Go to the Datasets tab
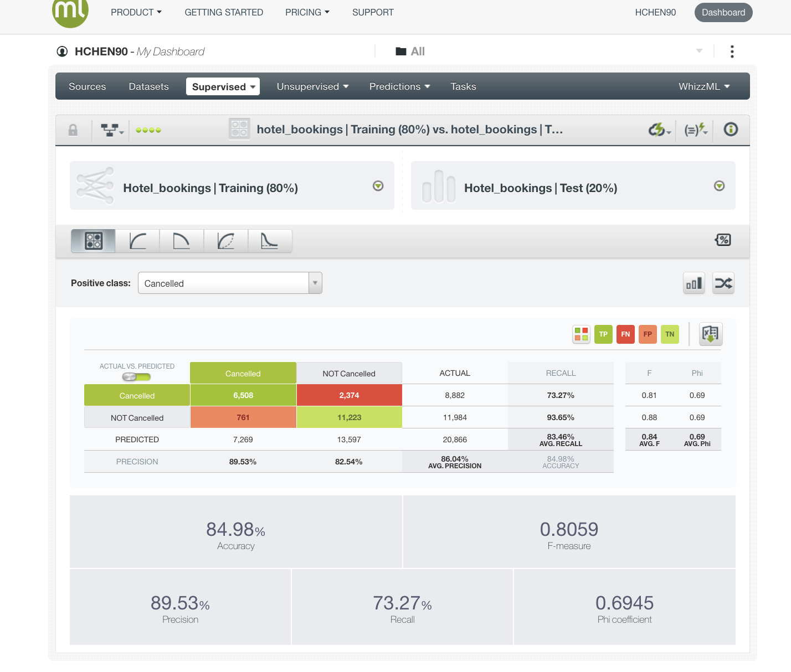Viewport: 791px width, 672px height. [x=148, y=87]
